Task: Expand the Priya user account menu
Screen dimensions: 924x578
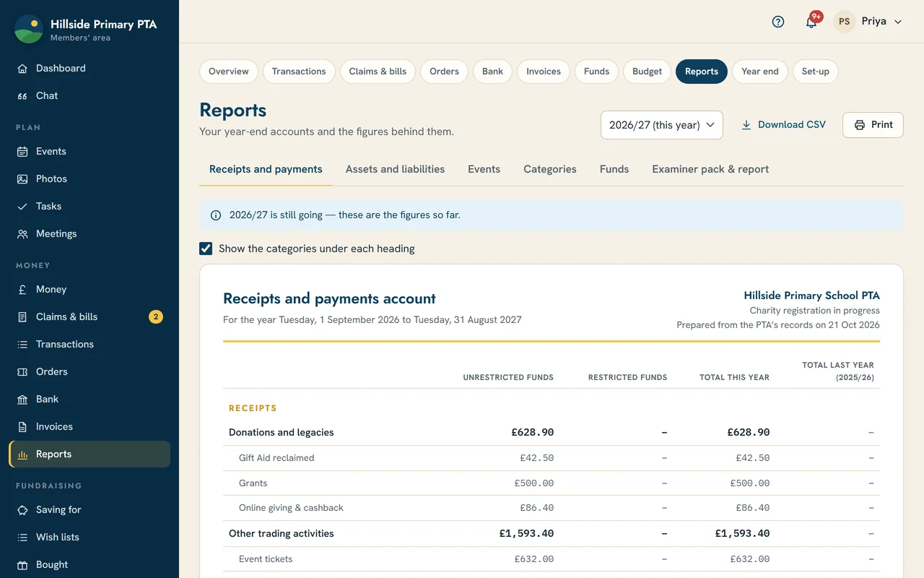Action: tap(868, 22)
